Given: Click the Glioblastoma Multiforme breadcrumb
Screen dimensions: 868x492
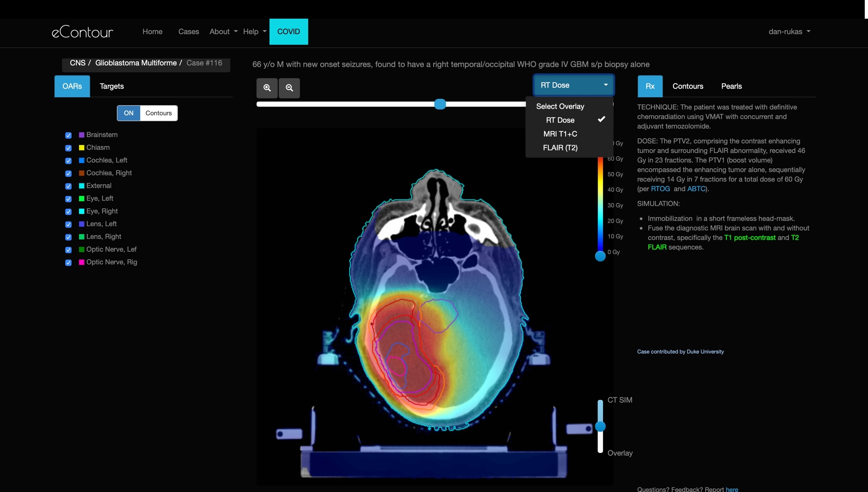Looking at the screenshot, I should click(x=136, y=63).
